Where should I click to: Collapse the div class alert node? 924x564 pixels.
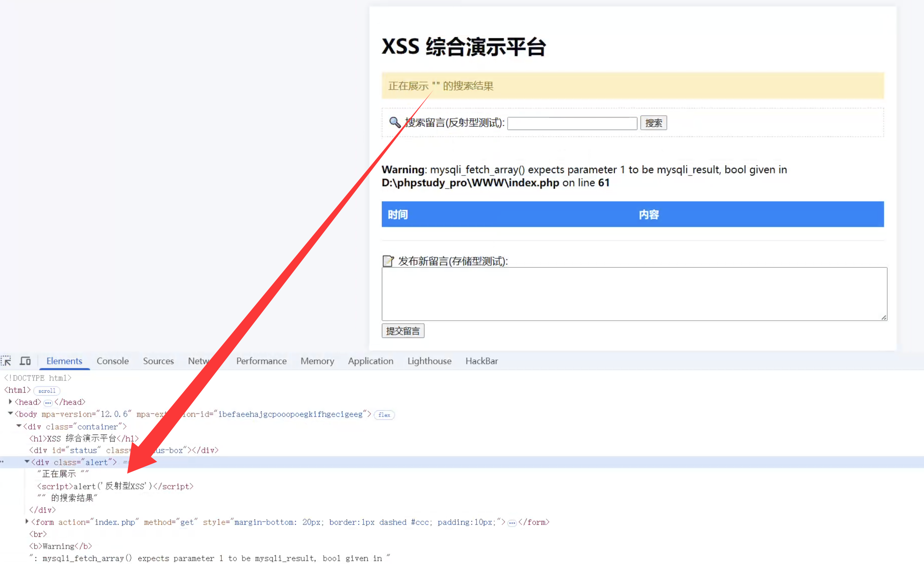point(27,462)
